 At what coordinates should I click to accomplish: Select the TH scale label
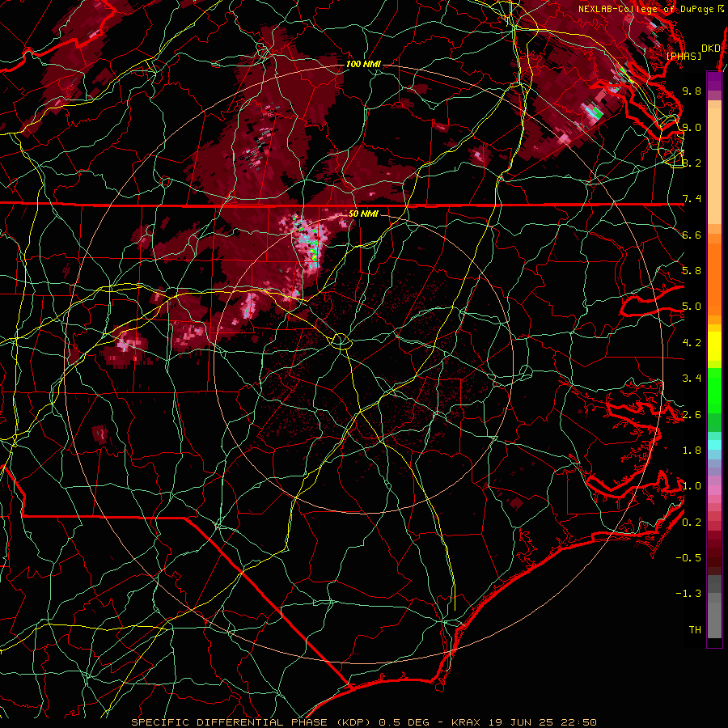click(x=695, y=630)
